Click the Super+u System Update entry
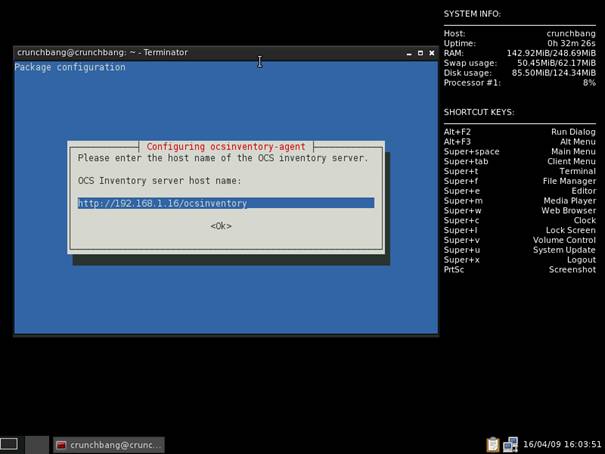The width and height of the screenshot is (605, 454). (x=519, y=250)
